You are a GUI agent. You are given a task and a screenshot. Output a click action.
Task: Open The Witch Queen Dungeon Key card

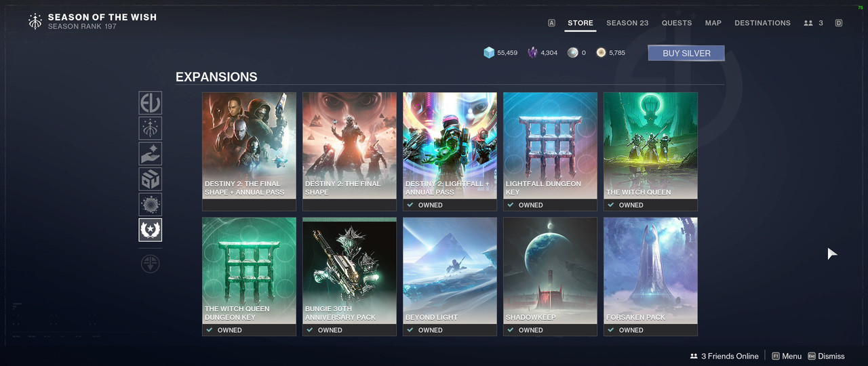[x=249, y=277]
